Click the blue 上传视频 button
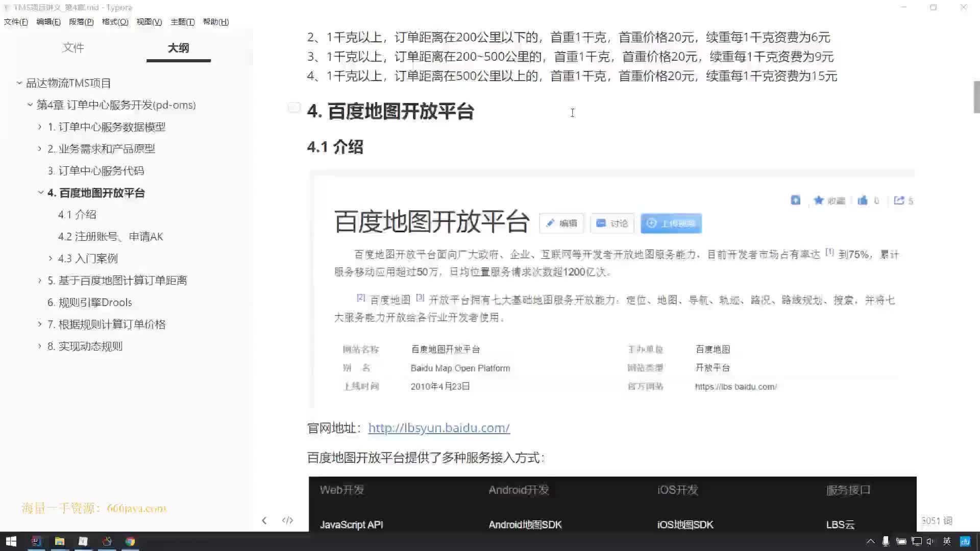980x551 pixels. coord(671,223)
